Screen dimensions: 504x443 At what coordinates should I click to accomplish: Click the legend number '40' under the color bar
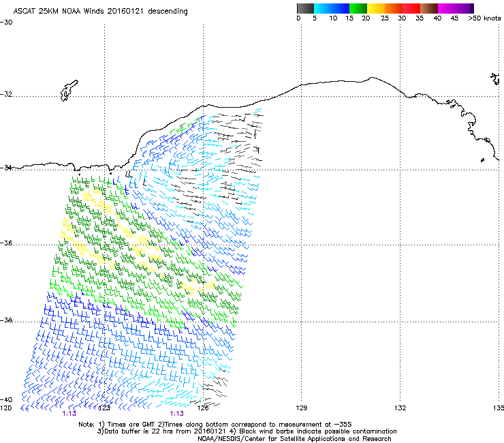[437, 18]
